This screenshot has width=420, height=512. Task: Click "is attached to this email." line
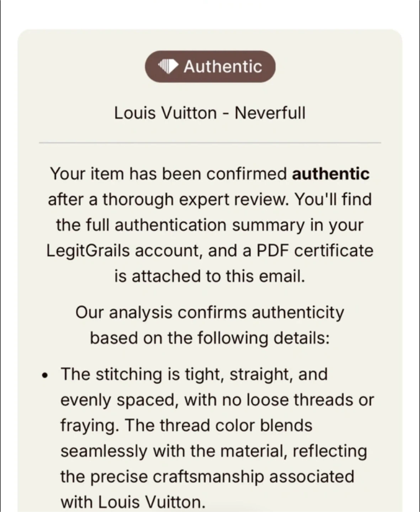coord(210,276)
